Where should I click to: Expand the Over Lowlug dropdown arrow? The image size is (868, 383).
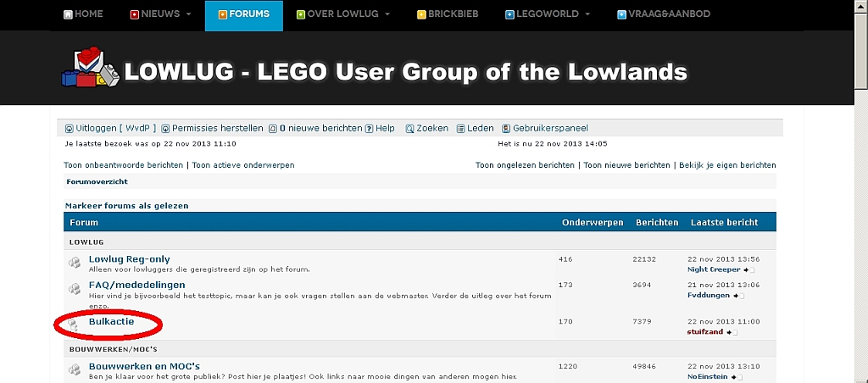coord(387,14)
